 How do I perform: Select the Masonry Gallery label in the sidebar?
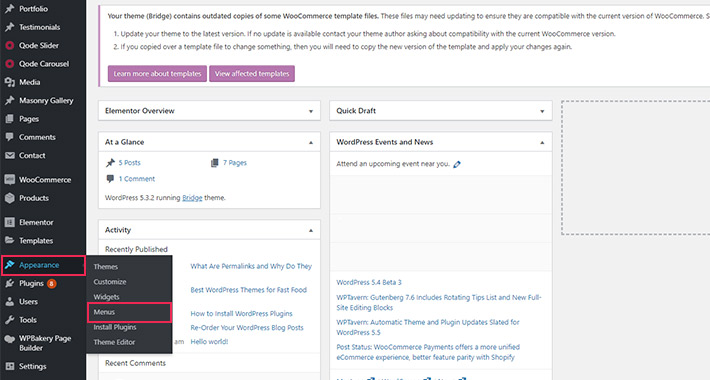[46, 101]
